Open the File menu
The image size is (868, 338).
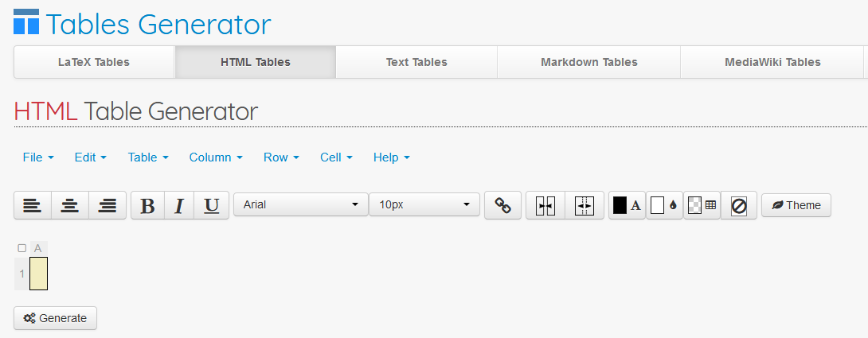[38, 157]
